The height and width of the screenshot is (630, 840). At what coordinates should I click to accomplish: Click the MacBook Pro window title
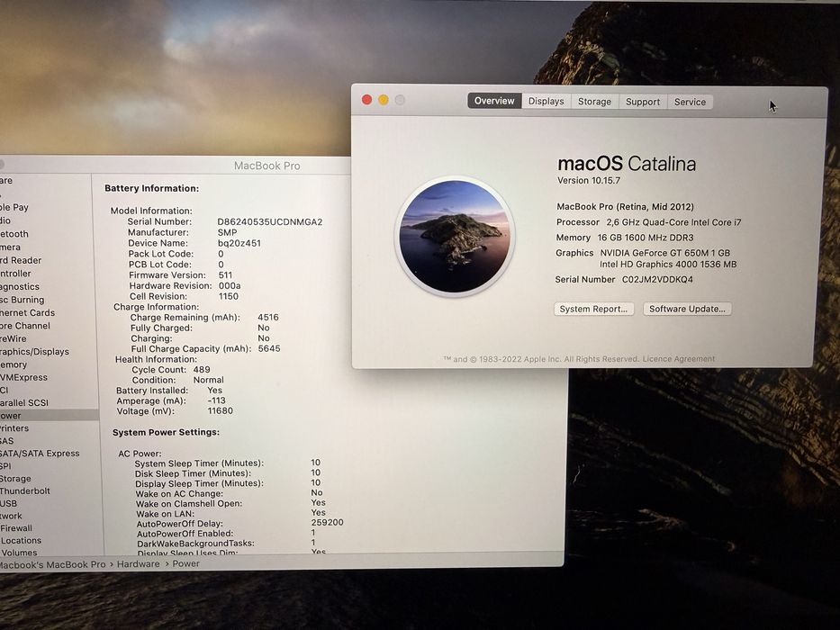coord(266,166)
